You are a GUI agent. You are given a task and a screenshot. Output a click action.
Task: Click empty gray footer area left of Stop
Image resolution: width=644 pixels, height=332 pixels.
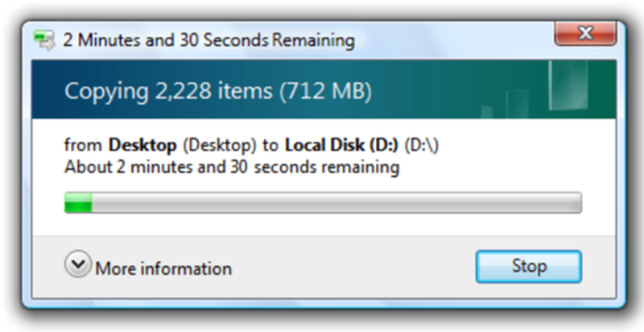pyautogui.click(x=353, y=267)
